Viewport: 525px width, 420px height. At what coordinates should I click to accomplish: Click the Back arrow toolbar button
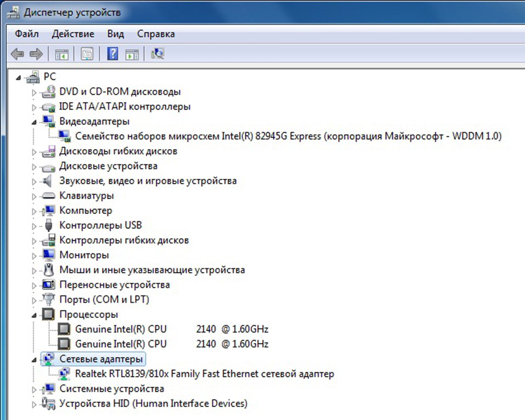pos(17,54)
